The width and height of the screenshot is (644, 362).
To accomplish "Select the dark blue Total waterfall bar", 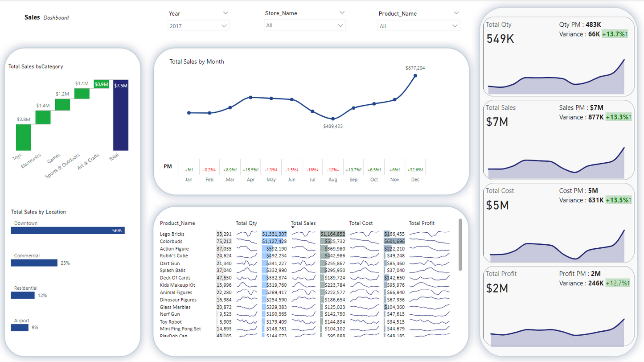I will pos(121,115).
